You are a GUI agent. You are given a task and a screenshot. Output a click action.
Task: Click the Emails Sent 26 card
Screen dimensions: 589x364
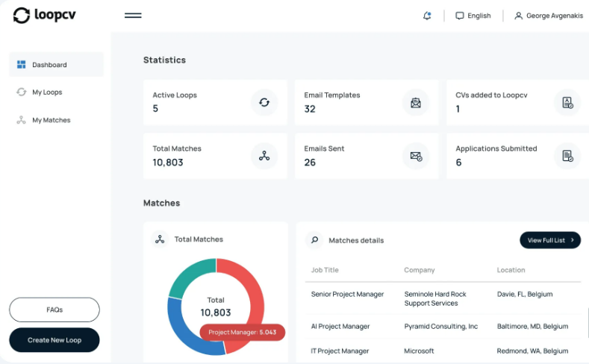click(367, 156)
